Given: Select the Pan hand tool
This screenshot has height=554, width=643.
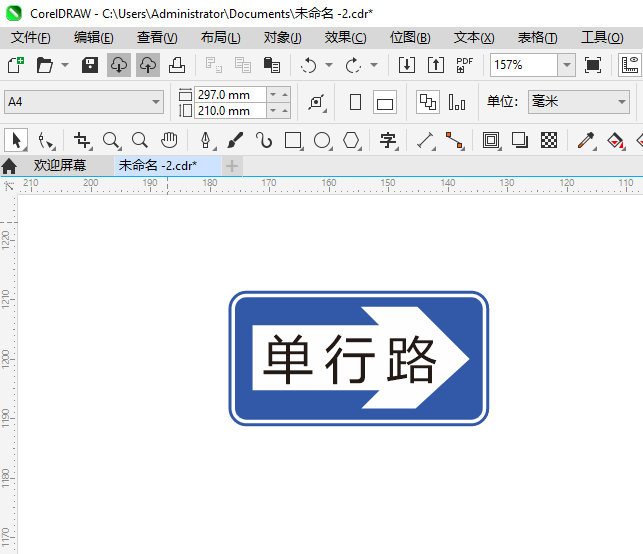Looking at the screenshot, I should click(169, 140).
